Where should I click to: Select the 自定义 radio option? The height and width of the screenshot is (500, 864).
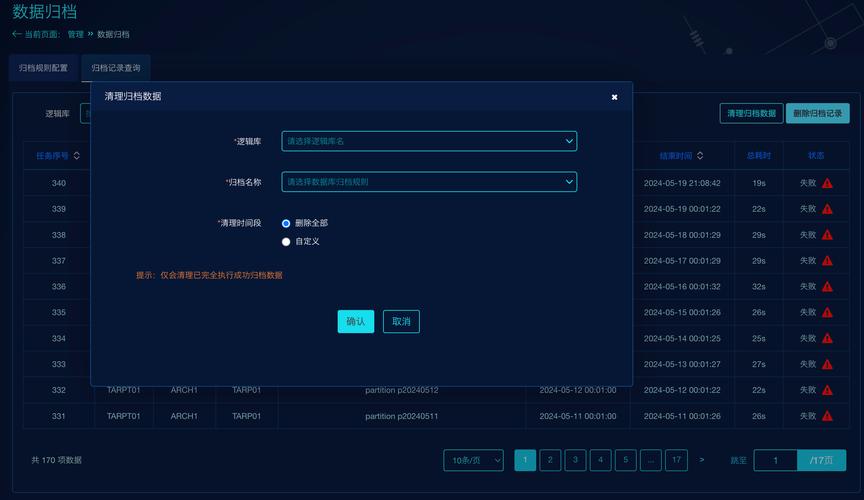coord(286,241)
